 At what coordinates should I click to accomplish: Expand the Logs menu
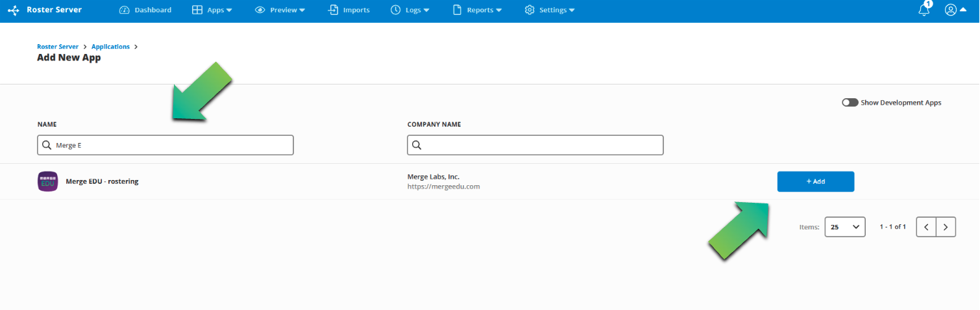click(x=410, y=10)
